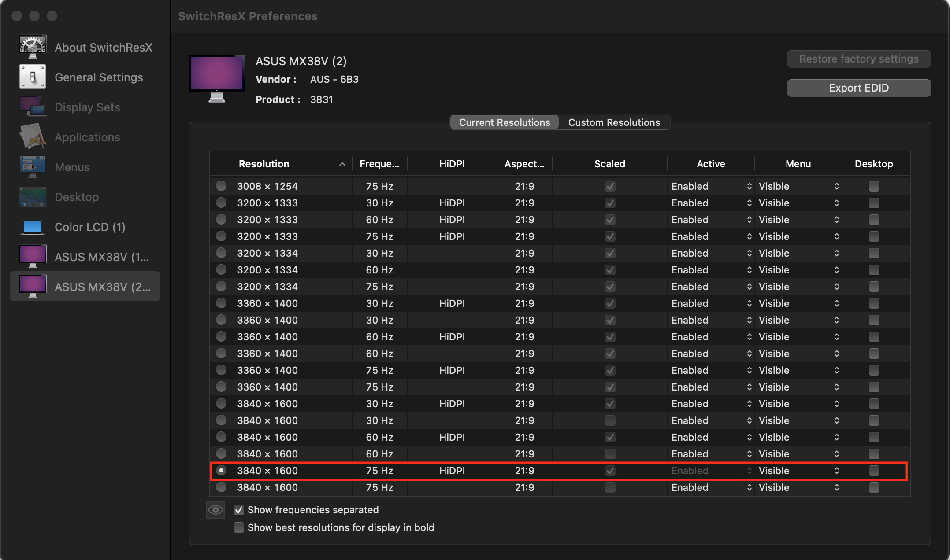Select the Desktop sidebar icon
950x560 pixels.
(x=32, y=196)
